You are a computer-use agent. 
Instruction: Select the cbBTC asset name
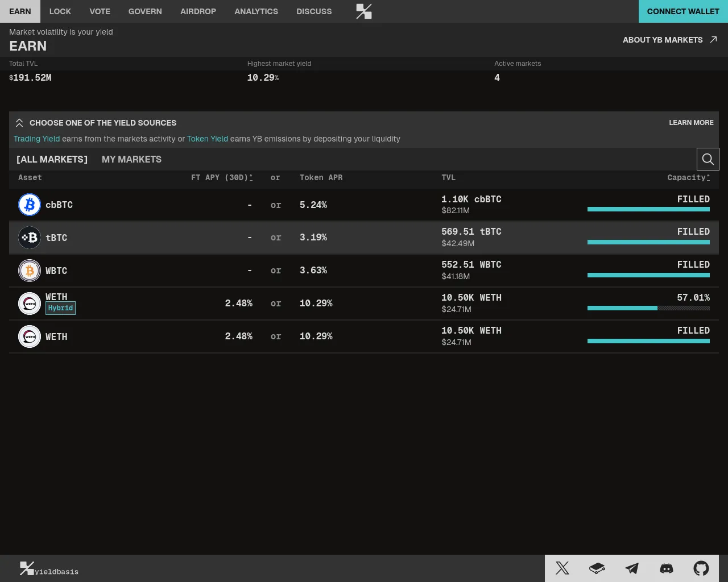[59, 205]
